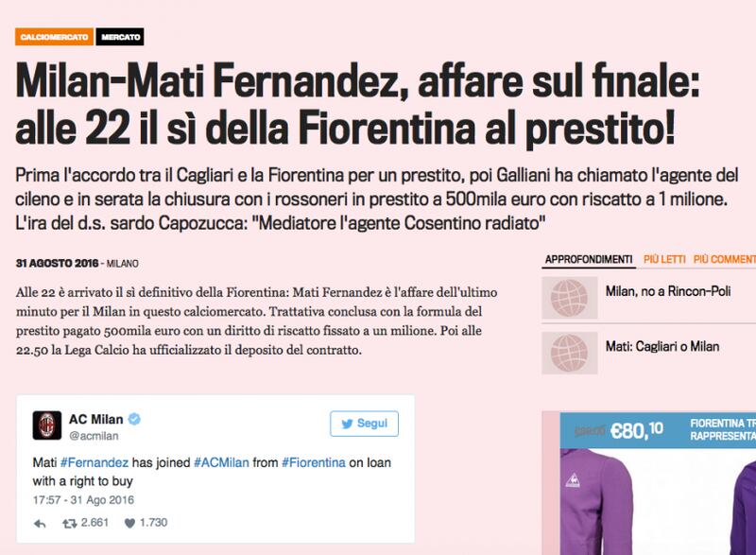This screenshot has height=555, width=756.
Task: Open the #Fernandez hashtag link
Action: [94, 462]
